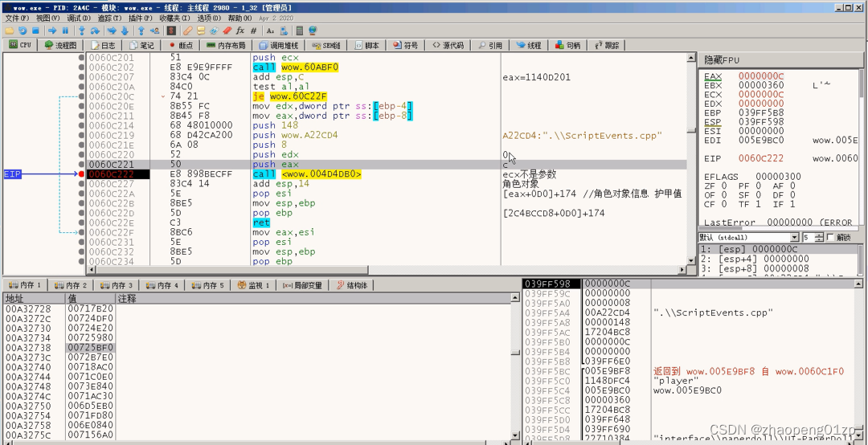Open the 选项(O) menu
Image resolution: width=868 pixels, height=445 pixels.
point(209,18)
